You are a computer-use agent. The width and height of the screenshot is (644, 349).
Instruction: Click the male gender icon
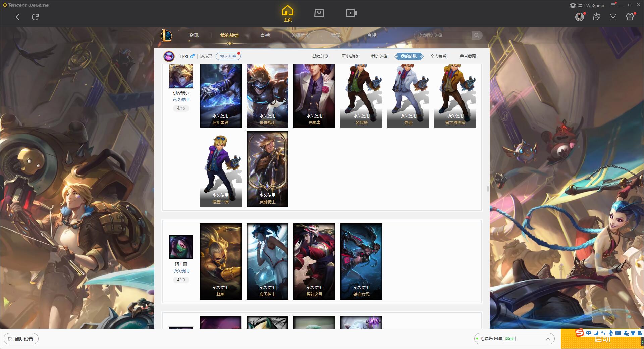192,56
